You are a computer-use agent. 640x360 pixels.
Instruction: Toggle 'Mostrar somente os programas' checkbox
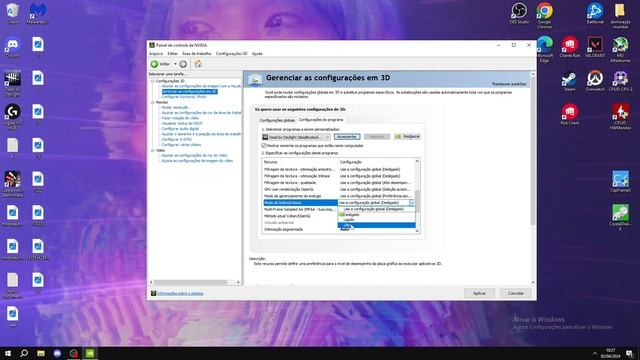click(x=264, y=145)
